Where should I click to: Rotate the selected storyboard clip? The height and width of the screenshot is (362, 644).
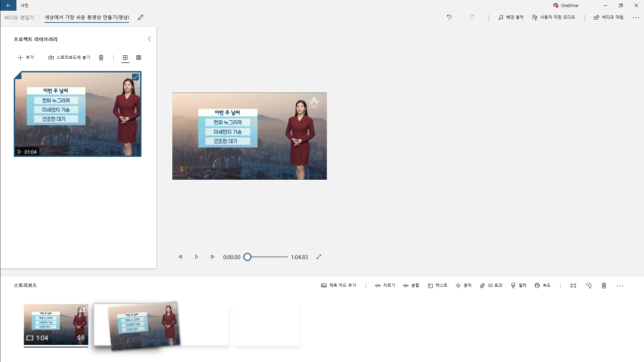pos(589,286)
